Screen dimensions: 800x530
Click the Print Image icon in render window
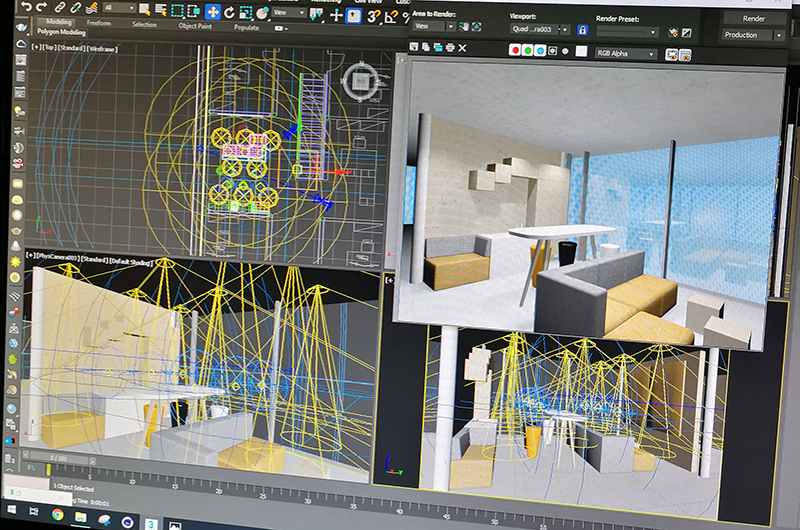pyautogui.click(x=451, y=50)
